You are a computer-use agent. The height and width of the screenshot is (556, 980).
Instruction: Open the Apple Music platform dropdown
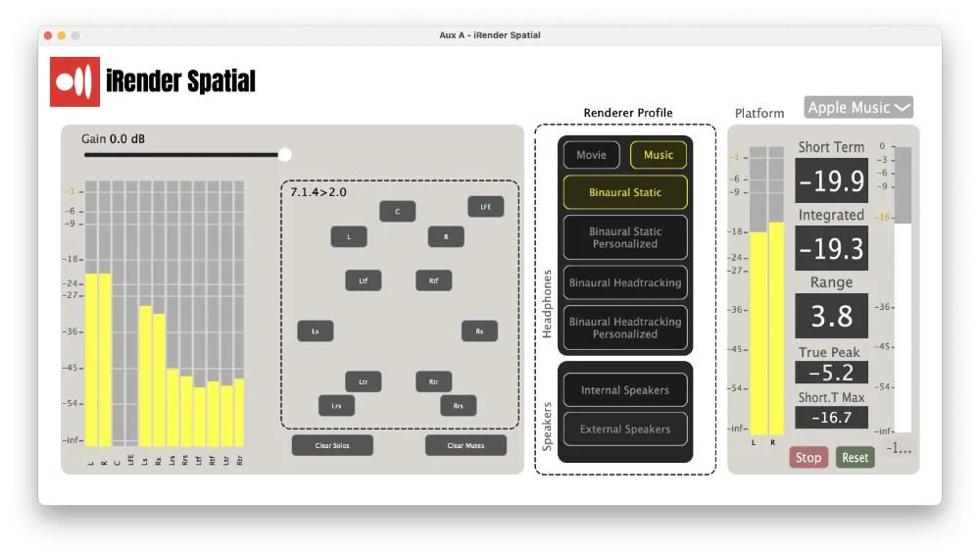pyautogui.click(x=858, y=108)
